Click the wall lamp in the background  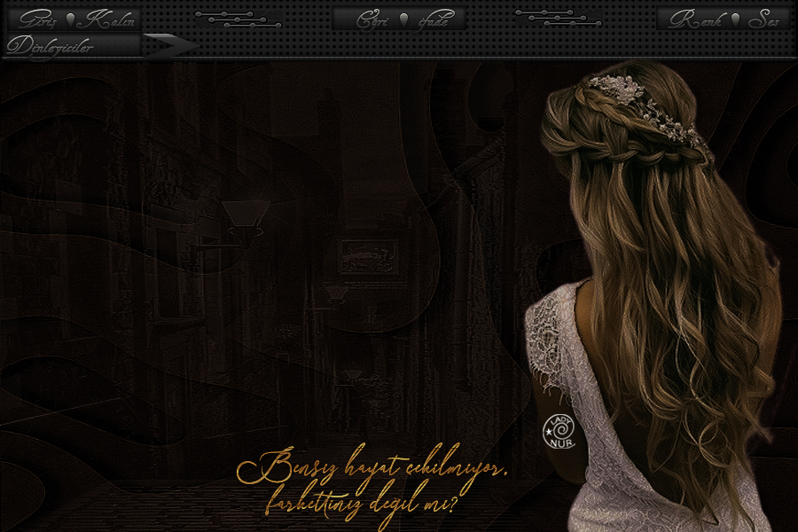point(245,217)
